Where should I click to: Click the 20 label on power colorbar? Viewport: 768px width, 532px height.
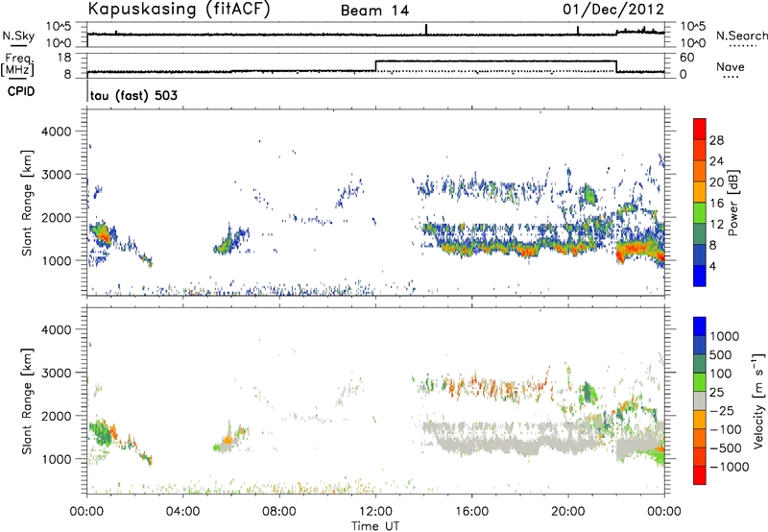coord(716,182)
